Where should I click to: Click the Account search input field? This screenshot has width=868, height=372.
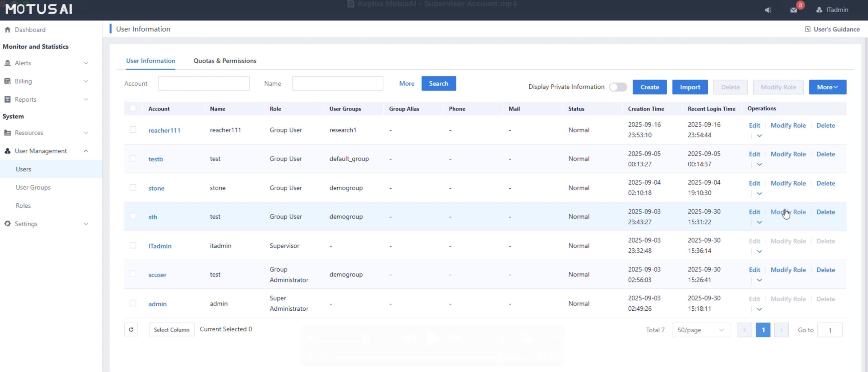204,83
